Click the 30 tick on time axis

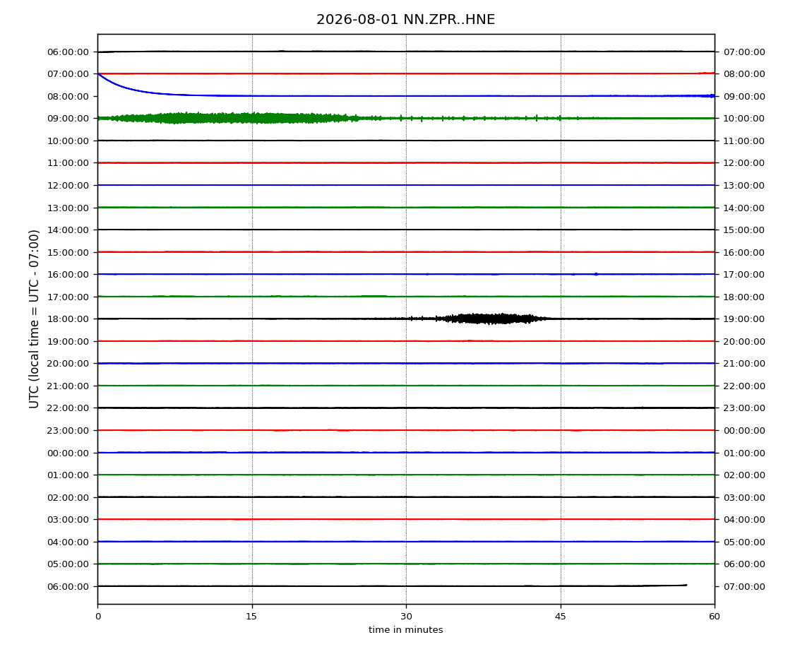[x=406, y=616]
